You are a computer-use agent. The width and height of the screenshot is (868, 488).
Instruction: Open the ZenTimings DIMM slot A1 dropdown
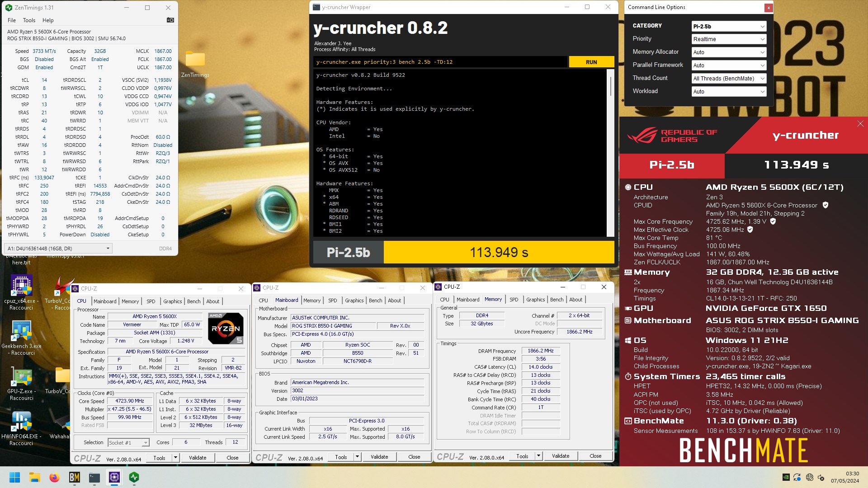58,249
